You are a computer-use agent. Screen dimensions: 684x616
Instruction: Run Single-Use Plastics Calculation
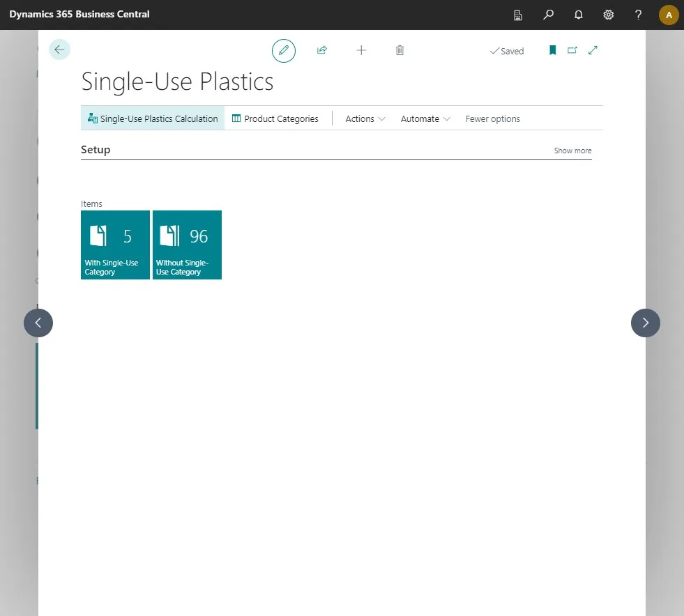tap(153, 118)
